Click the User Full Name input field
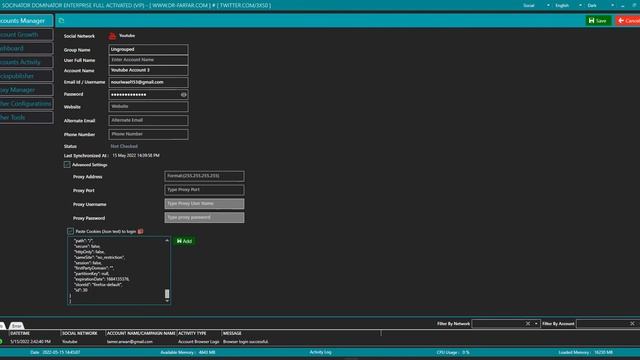The width and height of the screenshot is (640, 360). pos(148,60)
